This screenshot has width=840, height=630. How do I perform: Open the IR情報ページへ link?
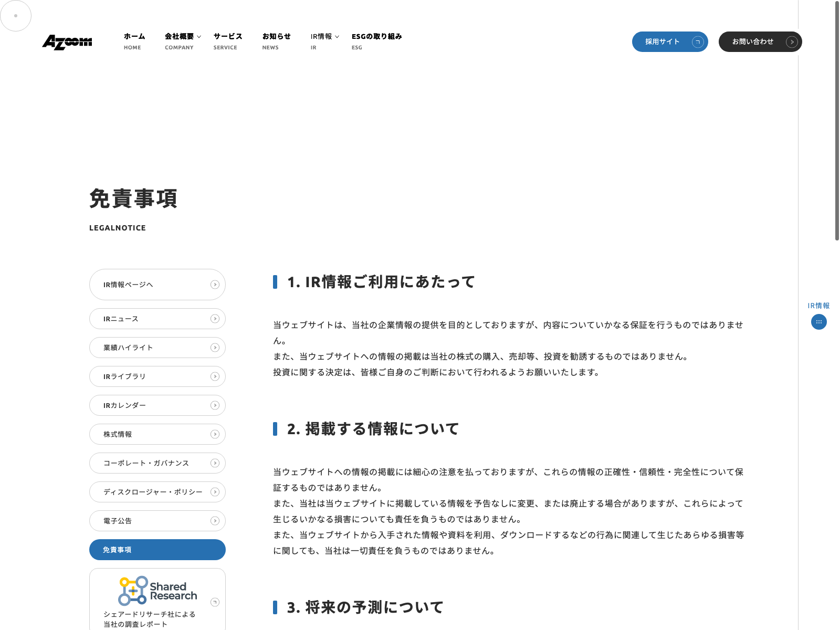pos(157,285)
